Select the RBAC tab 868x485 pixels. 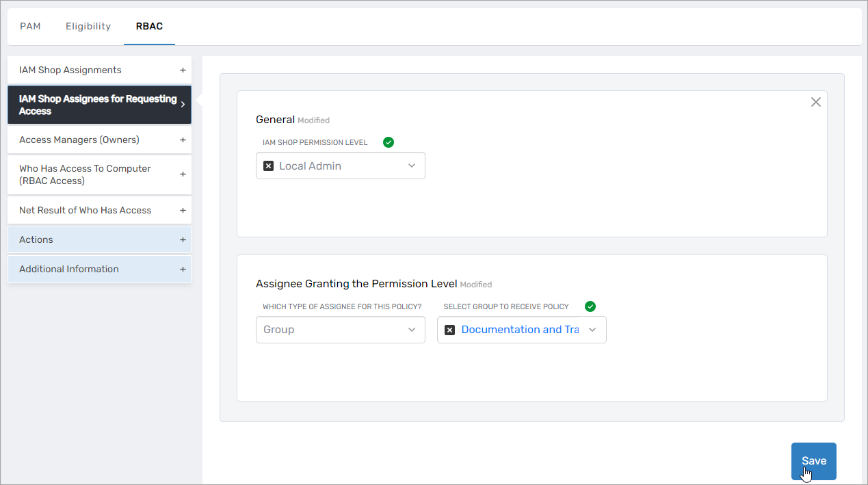coord(149,26)
